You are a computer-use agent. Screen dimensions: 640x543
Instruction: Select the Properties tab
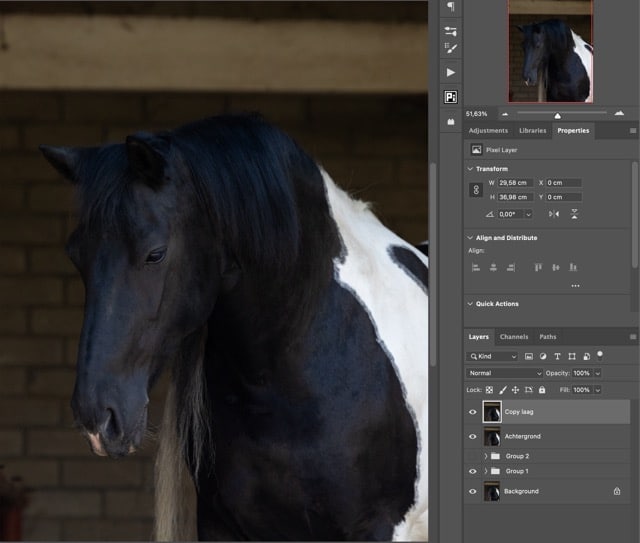pyautogui.click(x=573, y=131)
